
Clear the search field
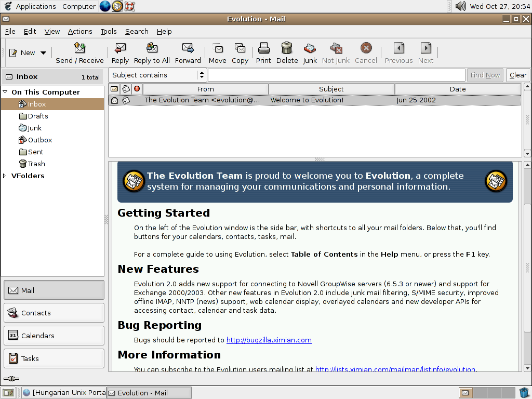(x=518, y=75)
